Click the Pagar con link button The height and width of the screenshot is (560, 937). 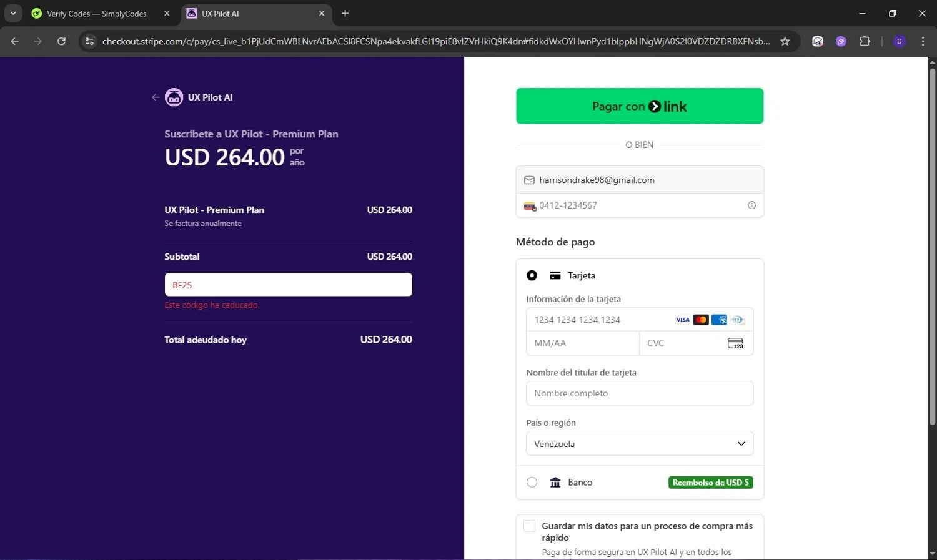click(x=640, y=106)
